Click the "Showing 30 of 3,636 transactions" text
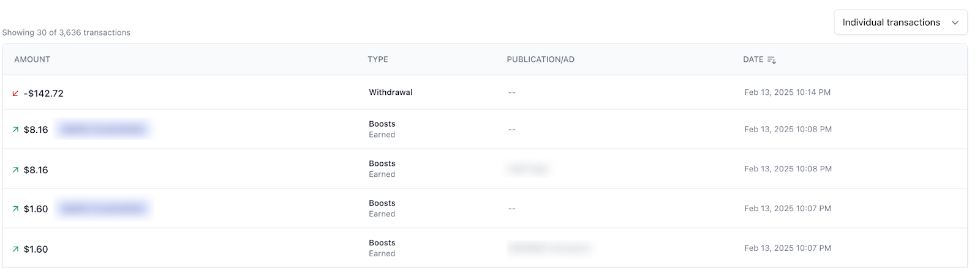This screenshot has height=268, width=980. click(x=66, y=32)
